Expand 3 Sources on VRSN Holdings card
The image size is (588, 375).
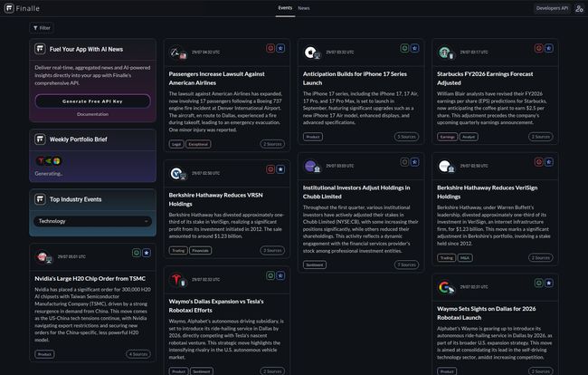pos(272,250)
